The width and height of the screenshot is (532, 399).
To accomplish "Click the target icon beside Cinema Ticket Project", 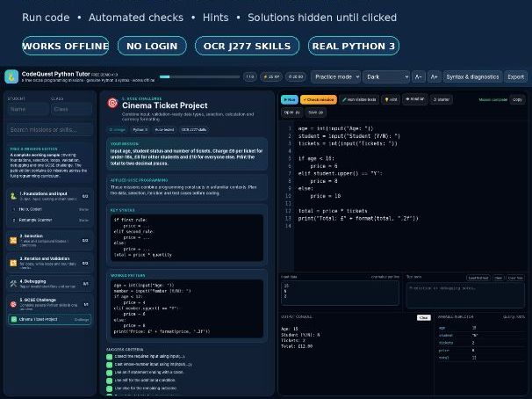I will click(x=112, y=103).
